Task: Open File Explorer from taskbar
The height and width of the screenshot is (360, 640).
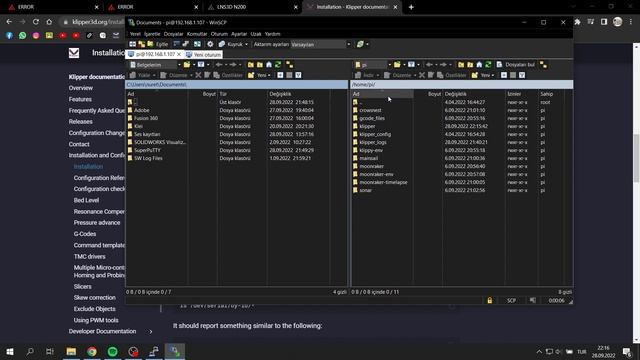Action: click(71, 351)
